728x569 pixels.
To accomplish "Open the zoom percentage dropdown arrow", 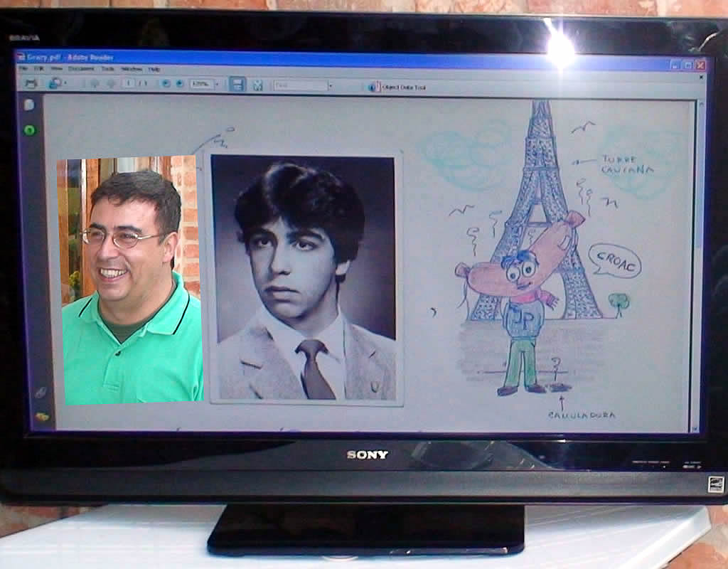I will point(217,85).
